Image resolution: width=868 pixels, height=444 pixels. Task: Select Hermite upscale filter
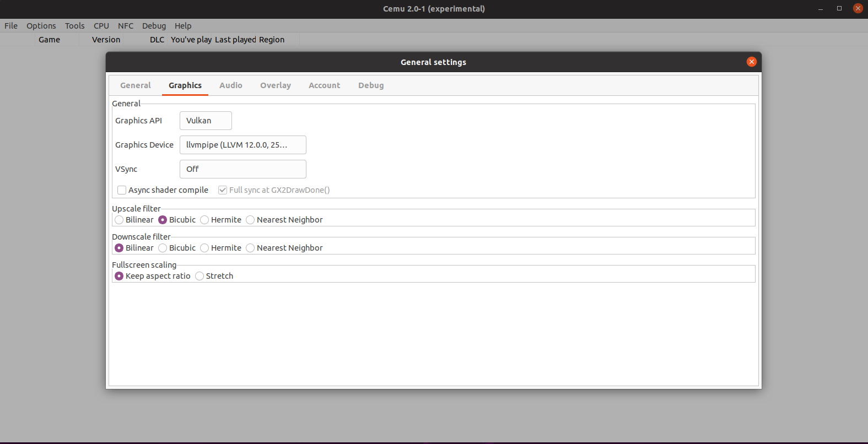204,220
